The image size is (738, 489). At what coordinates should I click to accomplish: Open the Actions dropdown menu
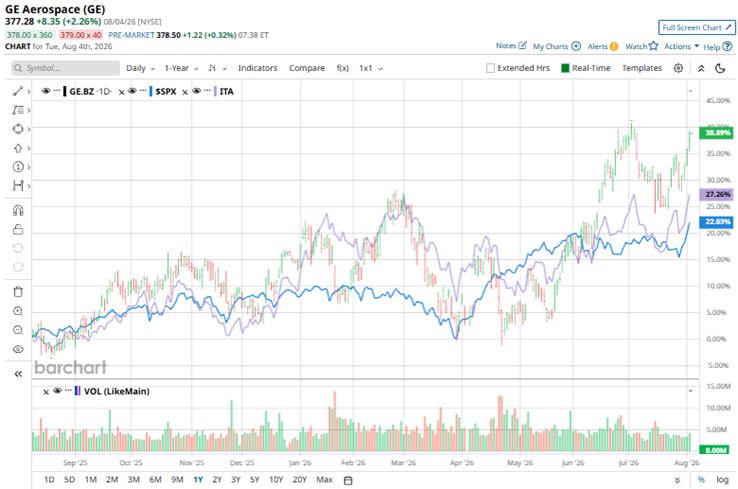point(681,46)
